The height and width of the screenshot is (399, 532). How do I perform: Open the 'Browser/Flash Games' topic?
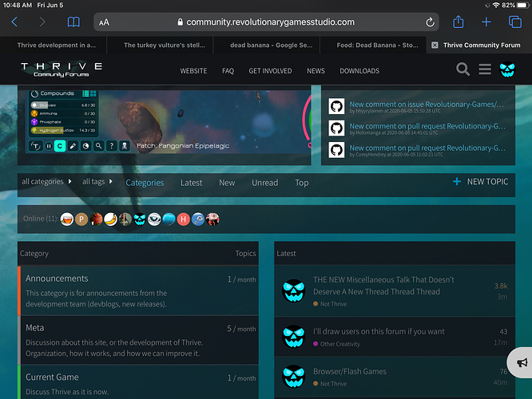pos(350,371)
